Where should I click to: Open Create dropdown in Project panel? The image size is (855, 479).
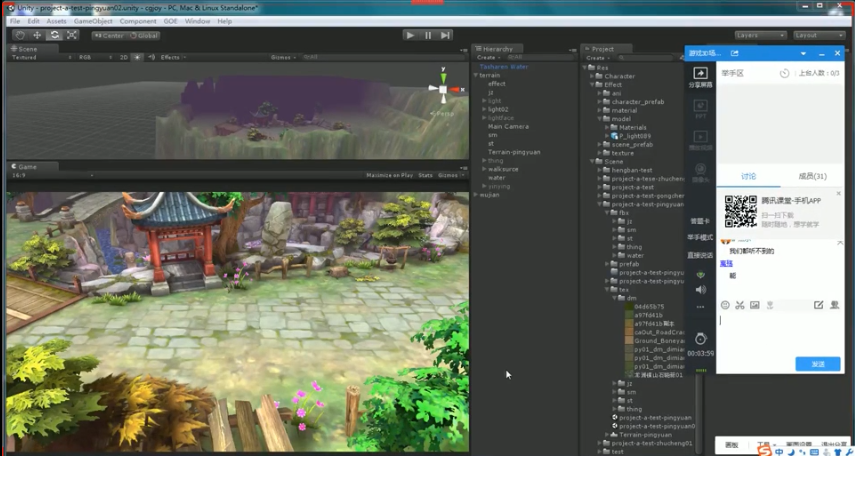(x=597, y=57)
